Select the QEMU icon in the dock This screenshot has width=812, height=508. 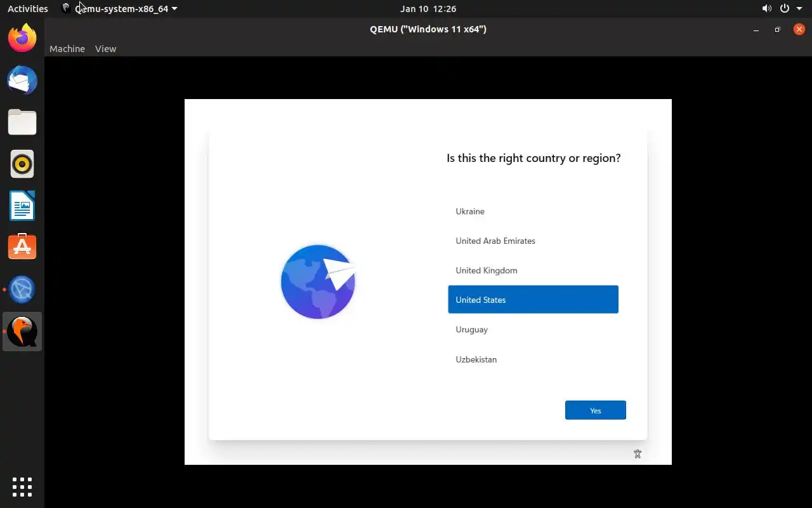[x=22, y=331]
